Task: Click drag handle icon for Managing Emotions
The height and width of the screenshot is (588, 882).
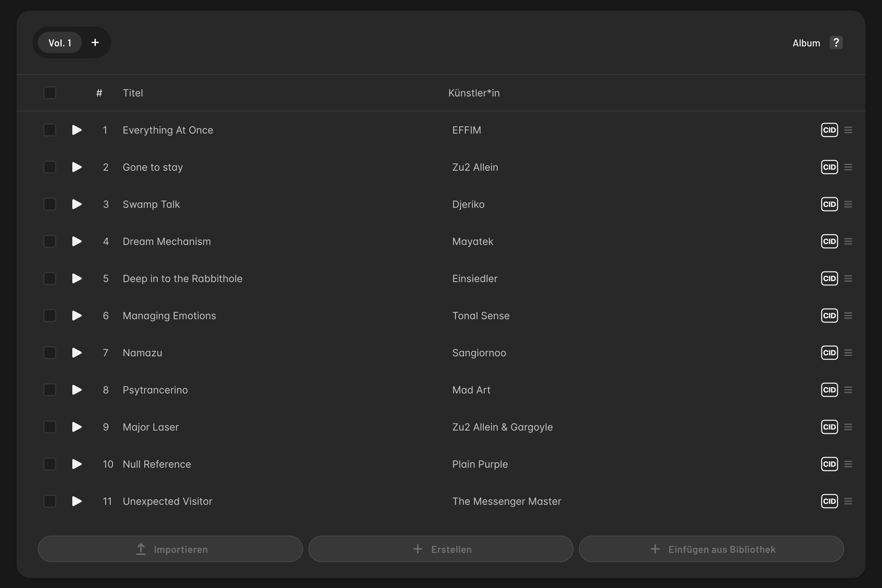Action: (848, 316)
